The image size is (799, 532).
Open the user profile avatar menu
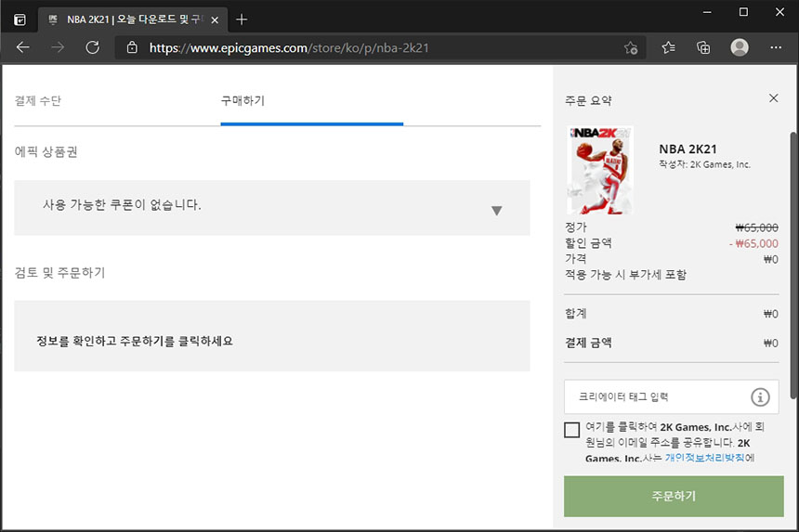click(x=740, y=47)
